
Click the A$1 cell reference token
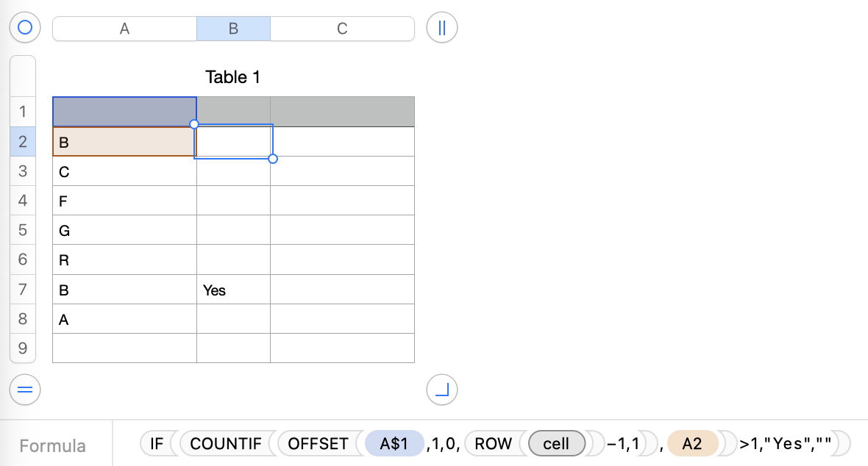point(395,444)
